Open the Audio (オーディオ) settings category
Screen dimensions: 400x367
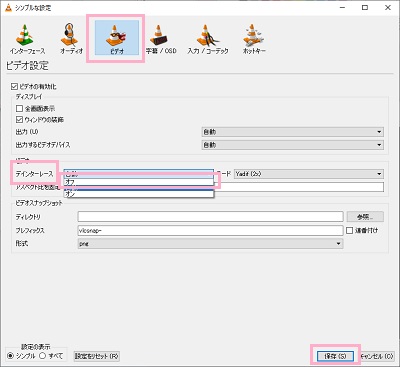point(71,38)
